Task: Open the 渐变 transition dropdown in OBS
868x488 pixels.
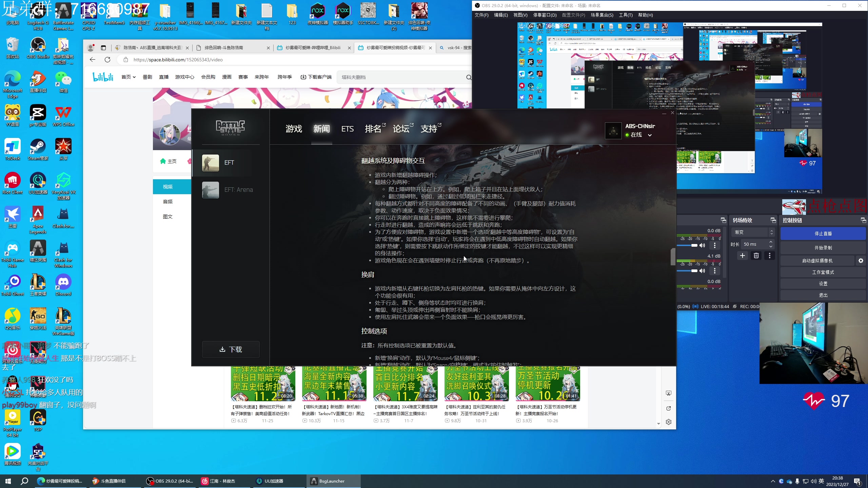Action: (753, 232)
